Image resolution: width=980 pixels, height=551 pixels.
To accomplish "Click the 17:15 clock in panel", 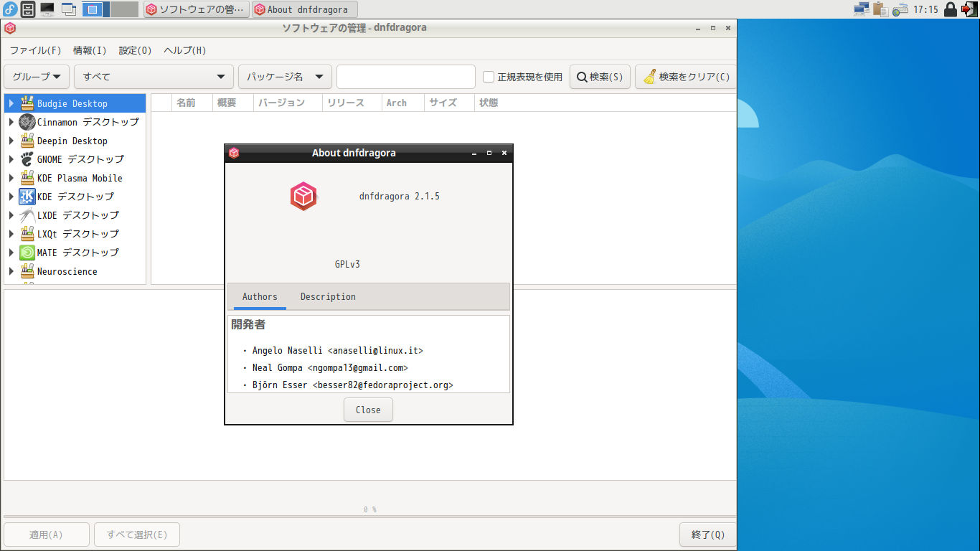I will (x=925, y=9).
